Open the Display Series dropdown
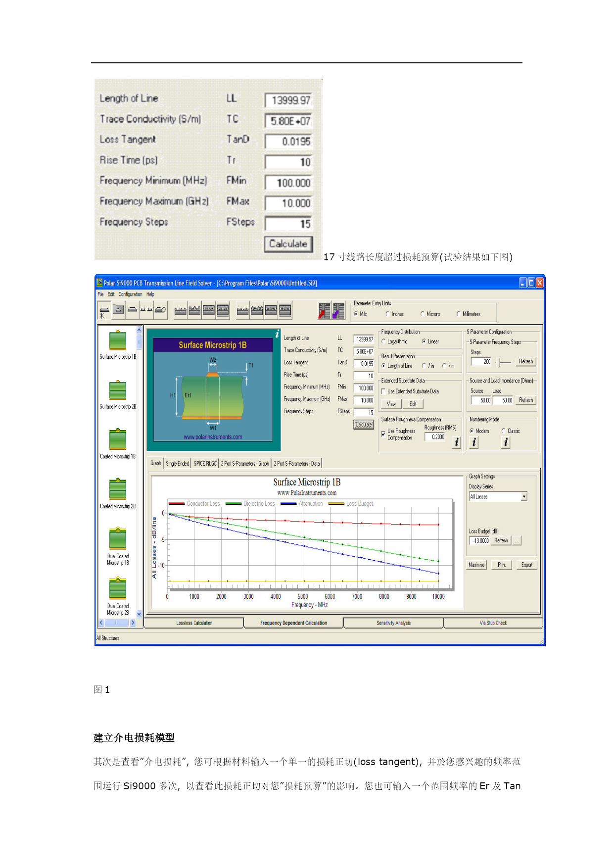 (524, 496)
